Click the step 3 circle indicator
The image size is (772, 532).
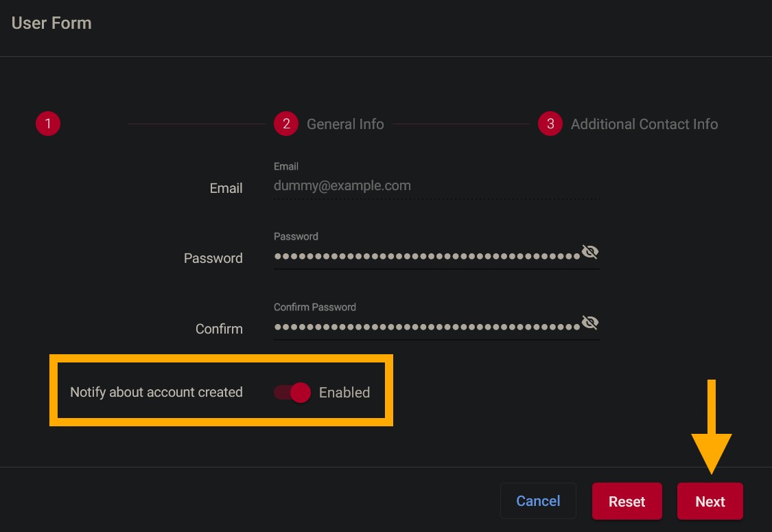pyautogui.click(x=550, y=124)
